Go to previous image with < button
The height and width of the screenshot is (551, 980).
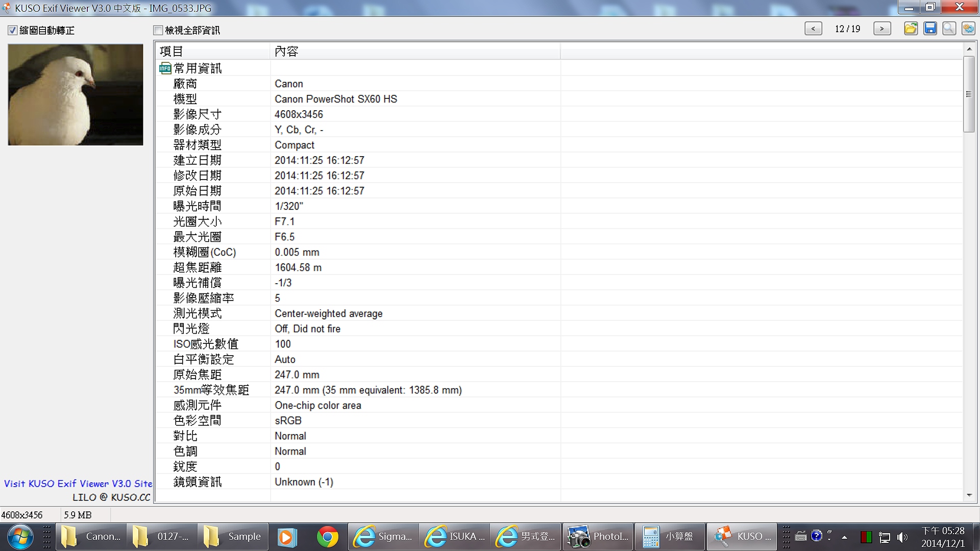813,29
